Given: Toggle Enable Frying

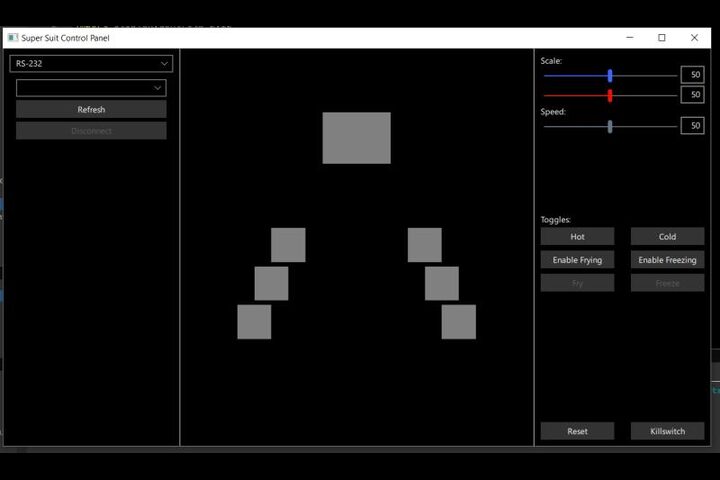Looking at the screenshot, I should pos(577,260).
